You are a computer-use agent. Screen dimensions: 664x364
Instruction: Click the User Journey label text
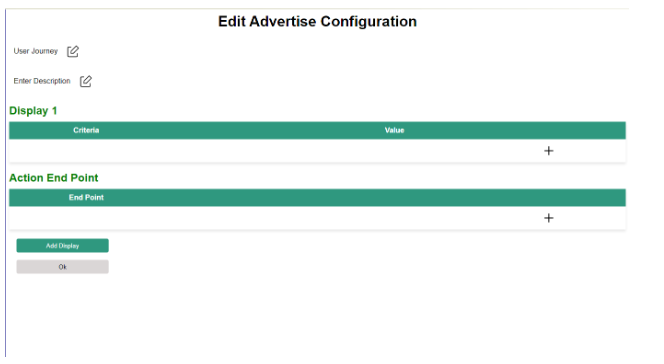[x=36, y=51]
